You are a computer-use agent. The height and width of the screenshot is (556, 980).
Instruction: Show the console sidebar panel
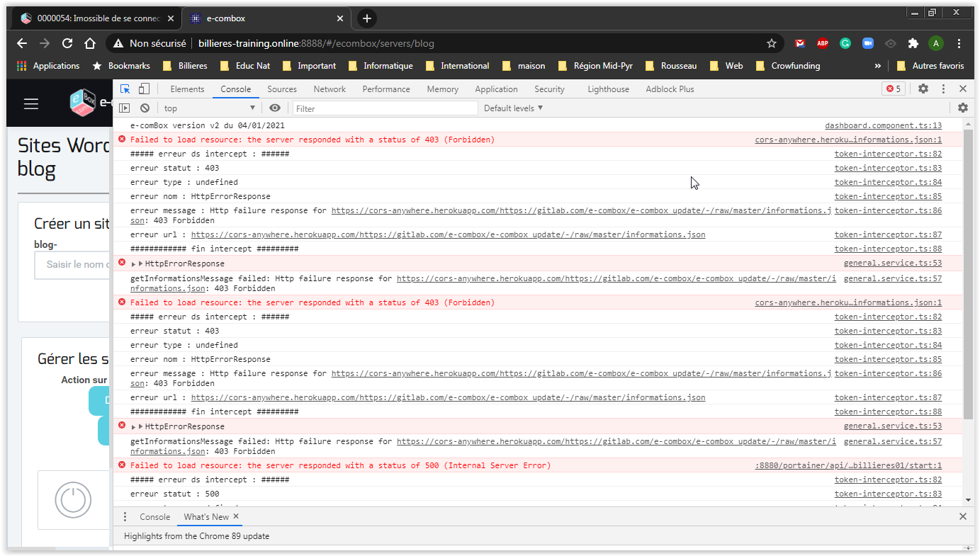pos(125,108)
